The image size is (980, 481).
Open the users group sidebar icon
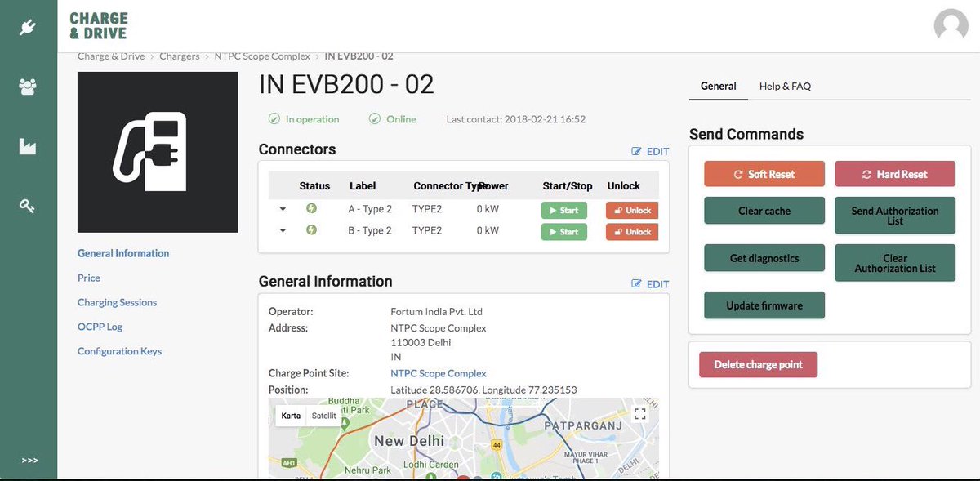pos(28,87)
